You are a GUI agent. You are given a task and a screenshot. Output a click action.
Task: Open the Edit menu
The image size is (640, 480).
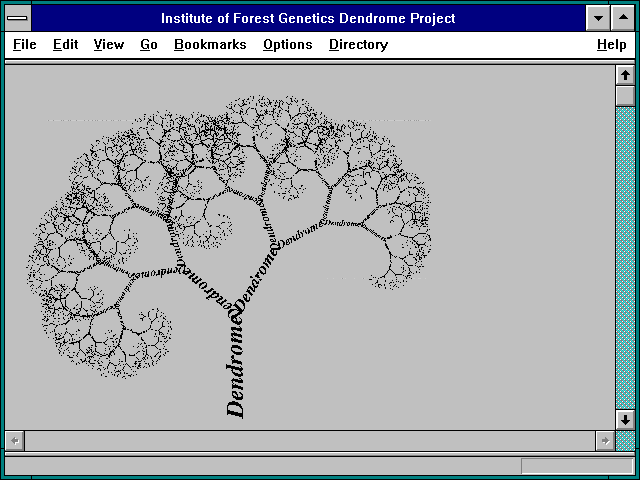click(65, 44)
